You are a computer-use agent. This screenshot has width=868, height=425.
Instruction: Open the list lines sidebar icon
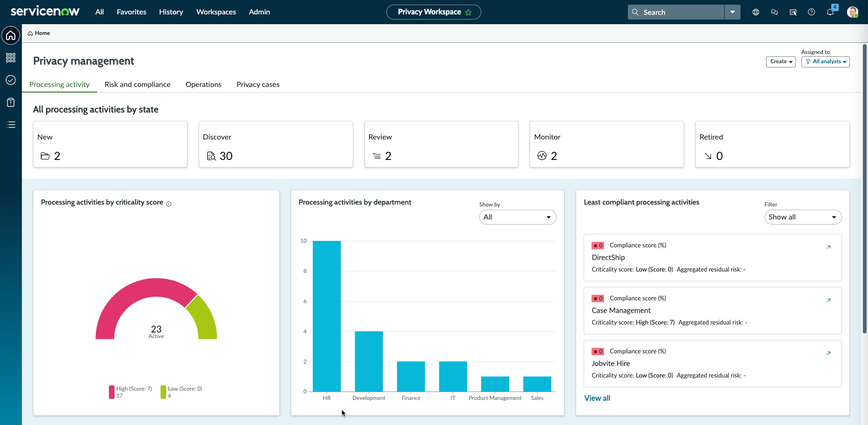click(x=11, y=125)
